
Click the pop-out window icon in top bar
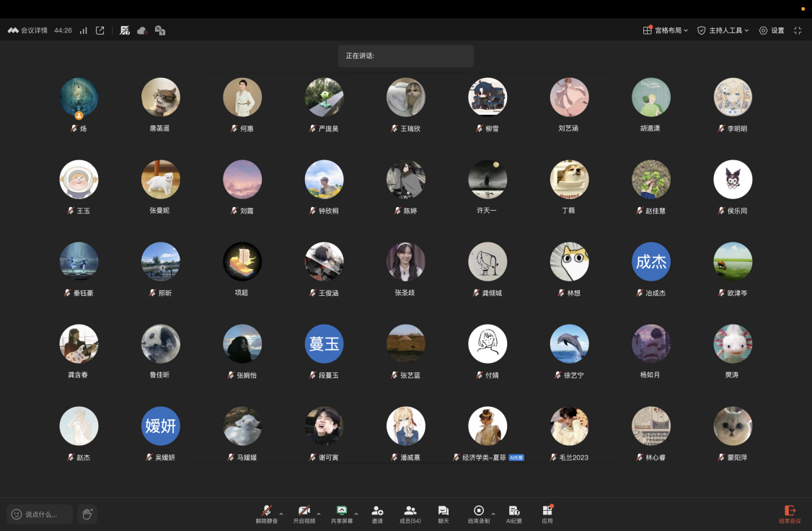click(x=100, y=30)
